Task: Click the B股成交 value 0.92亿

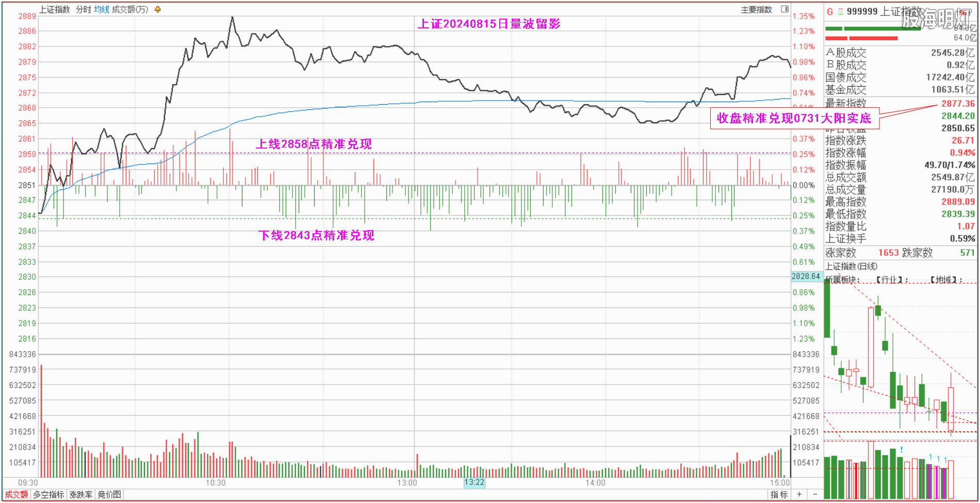Action: tap(960, 65)
